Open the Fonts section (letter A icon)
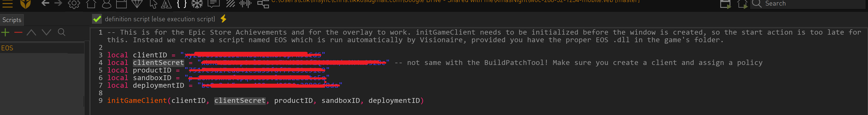Viewport: 868px width, 115px height. (x=166, y=4)
